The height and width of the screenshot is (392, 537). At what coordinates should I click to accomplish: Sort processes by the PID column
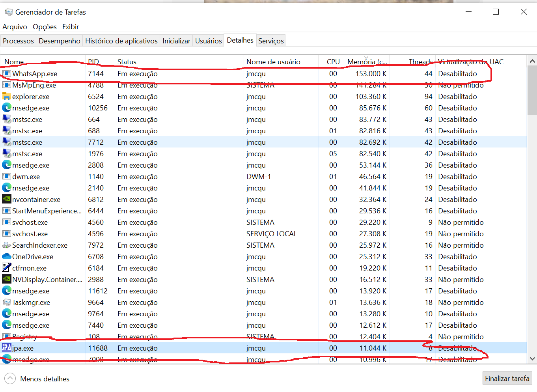coord(94,62)
